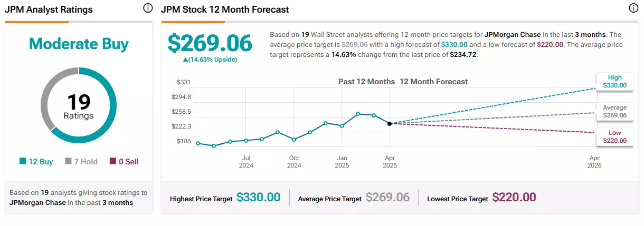
Task: Click the Highest Price Target $330.00 value
Action: coord(258,198)
